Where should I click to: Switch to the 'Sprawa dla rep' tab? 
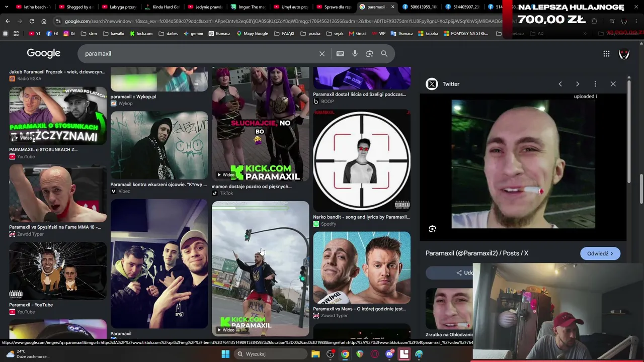(x=334, y=7)
